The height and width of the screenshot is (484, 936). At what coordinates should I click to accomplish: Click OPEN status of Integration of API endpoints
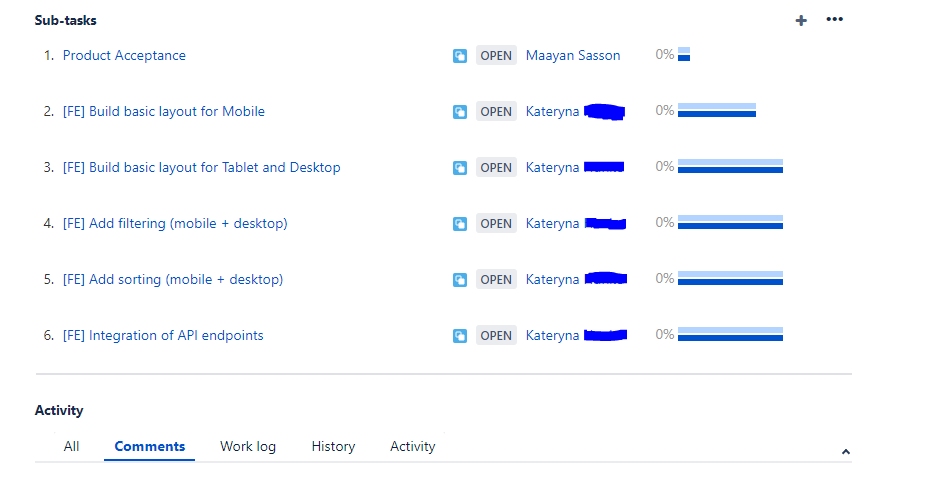(x=496, y=335)
